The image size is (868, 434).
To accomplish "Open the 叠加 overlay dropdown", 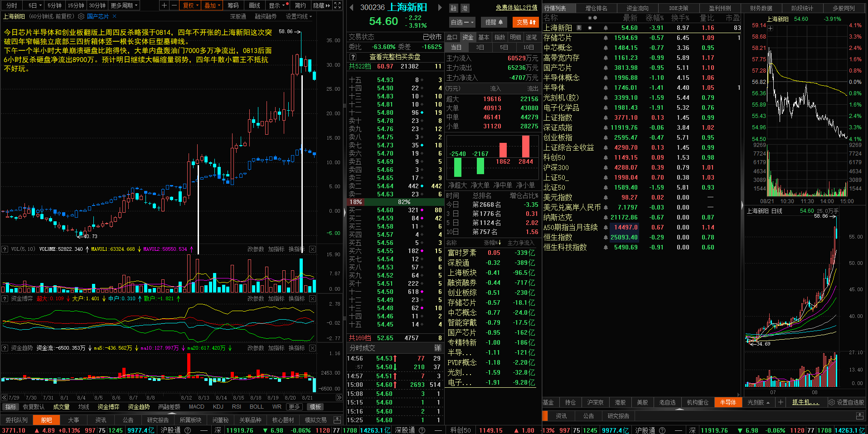I will click(x=212, y=5).
